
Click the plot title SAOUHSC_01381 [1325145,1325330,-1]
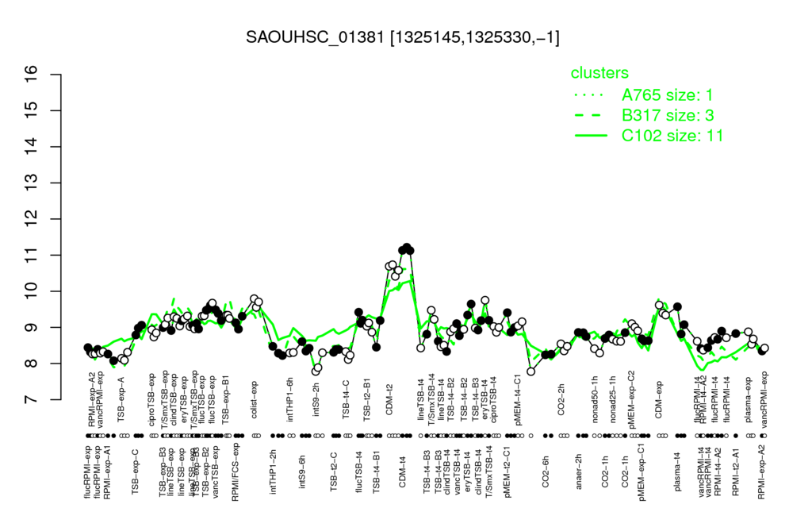click(402, 37)
